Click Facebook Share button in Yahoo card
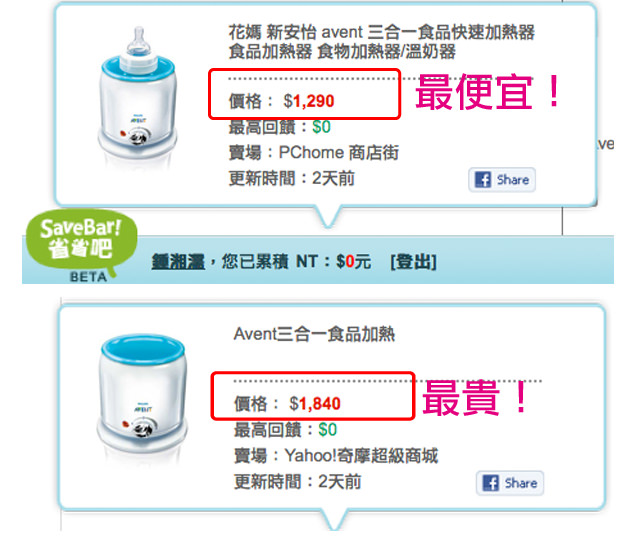Viewport: 636px width, 537px height. point(510,483)
